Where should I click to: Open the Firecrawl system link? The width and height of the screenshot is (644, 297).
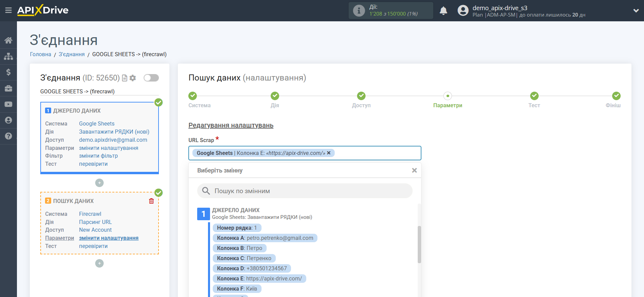[90, 214]
